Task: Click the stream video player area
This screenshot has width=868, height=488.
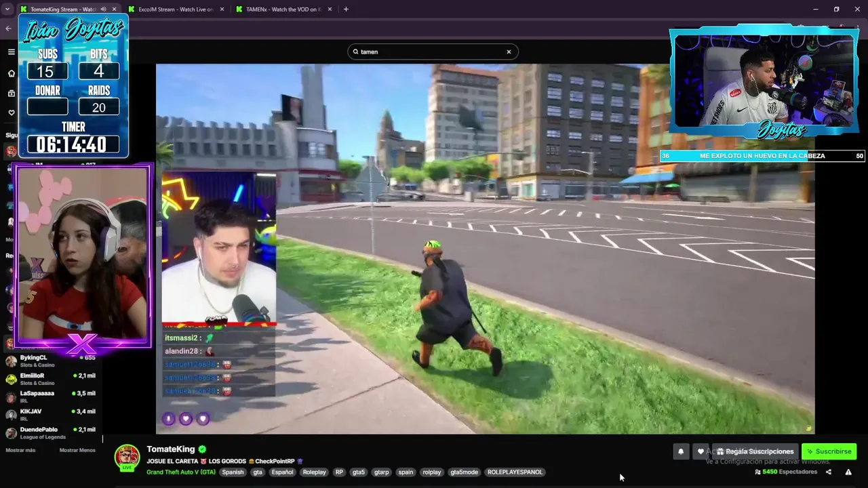Action: pos(485,249)
